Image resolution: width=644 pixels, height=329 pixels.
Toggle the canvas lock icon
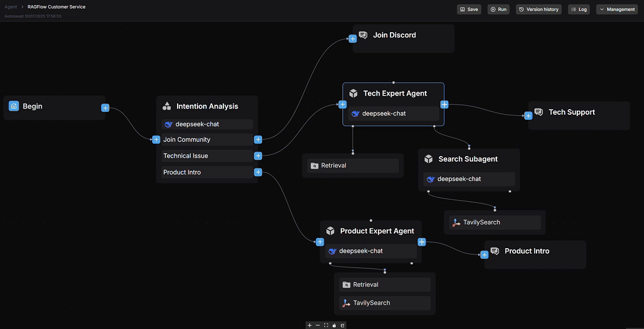[333, 325]
